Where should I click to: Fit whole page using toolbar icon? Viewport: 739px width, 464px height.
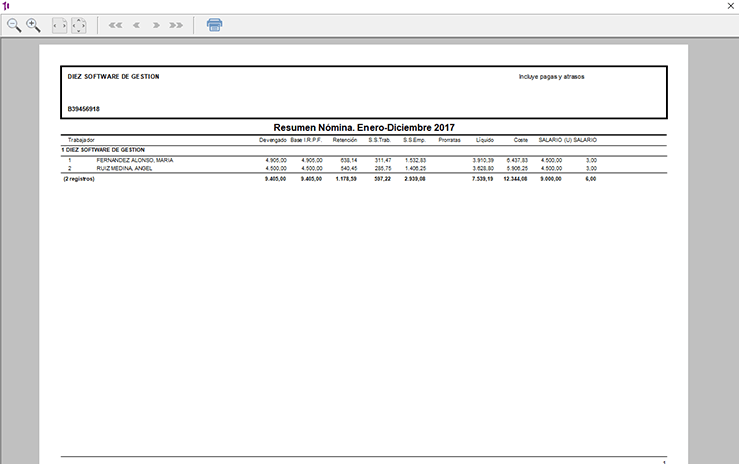tap(79, 25)
